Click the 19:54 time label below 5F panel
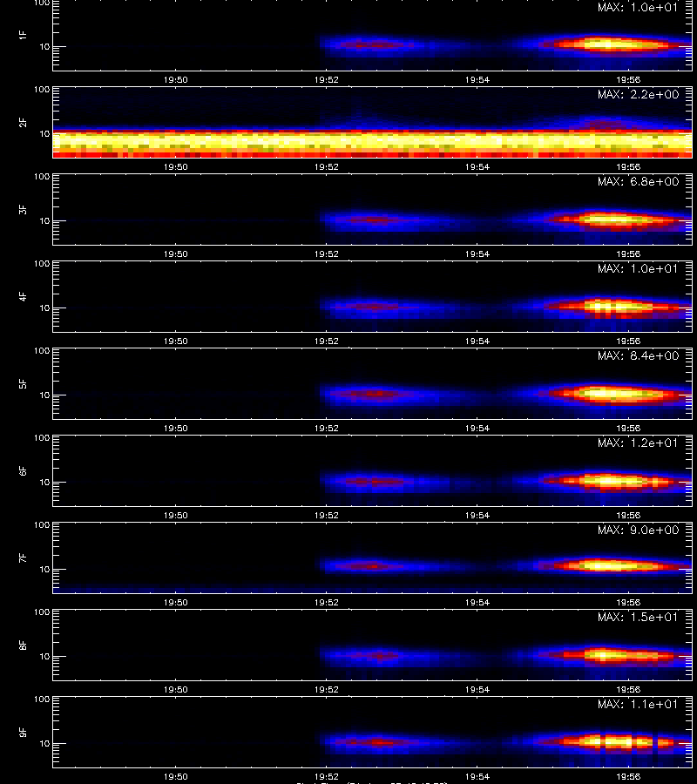This screenshot has width=697, height=784. [x=477, y=428]
